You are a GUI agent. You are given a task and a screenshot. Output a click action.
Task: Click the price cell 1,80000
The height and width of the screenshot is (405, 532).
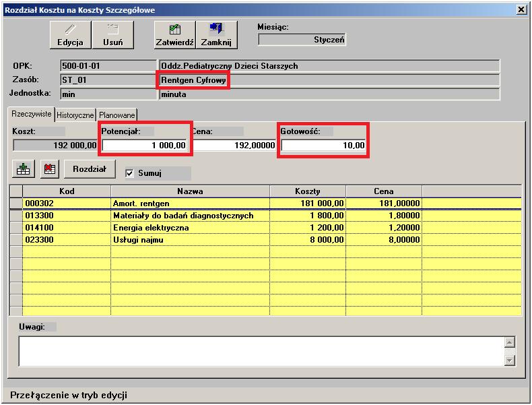pos(384,216)
